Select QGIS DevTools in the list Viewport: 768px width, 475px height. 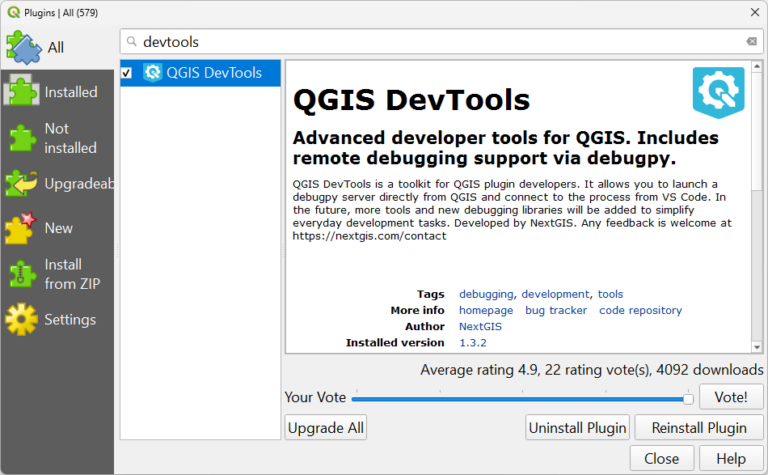pos(200,73)
